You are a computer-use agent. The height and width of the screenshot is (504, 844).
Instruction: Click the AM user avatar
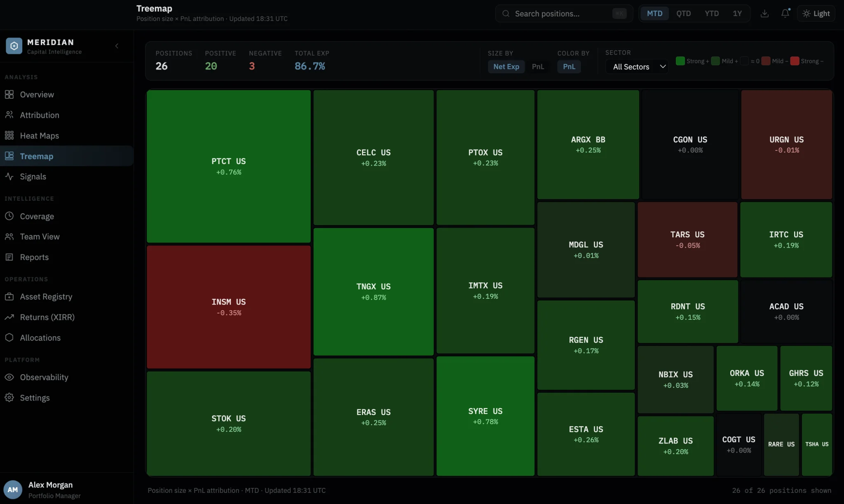[13, 490]
